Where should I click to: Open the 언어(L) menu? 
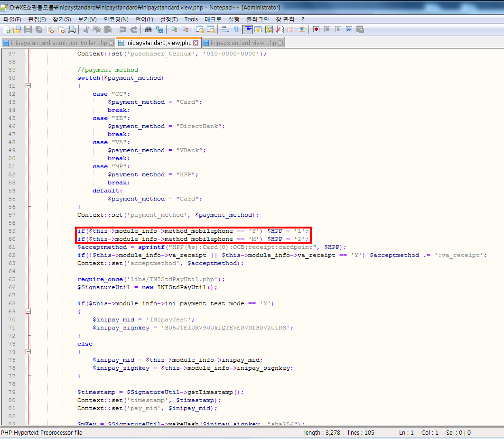tap(144, 19)
